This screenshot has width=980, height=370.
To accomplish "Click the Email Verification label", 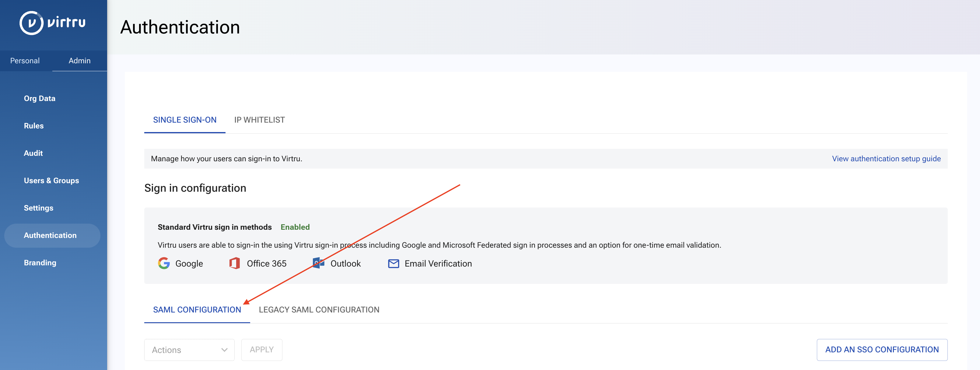I will click(438, 264).
